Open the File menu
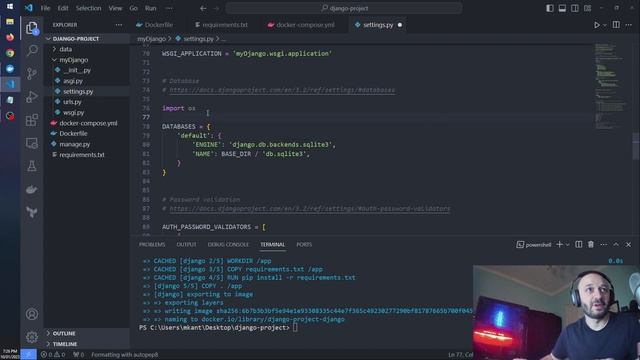Screen dimensions: 640x360 45,8
